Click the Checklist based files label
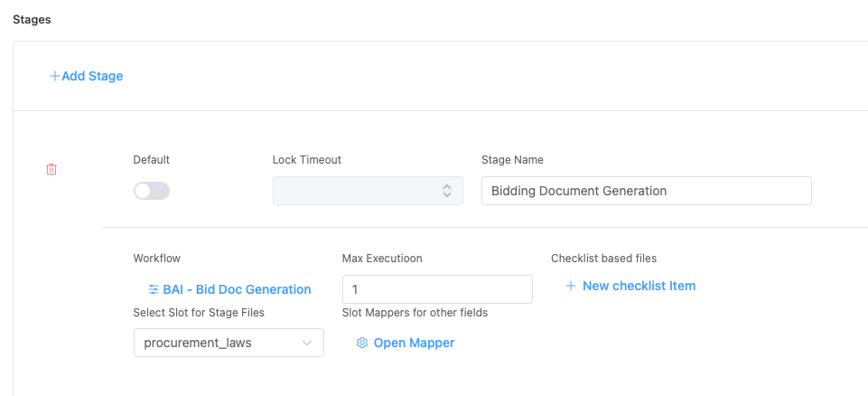 pyautogui.click(x=604, y=258)
